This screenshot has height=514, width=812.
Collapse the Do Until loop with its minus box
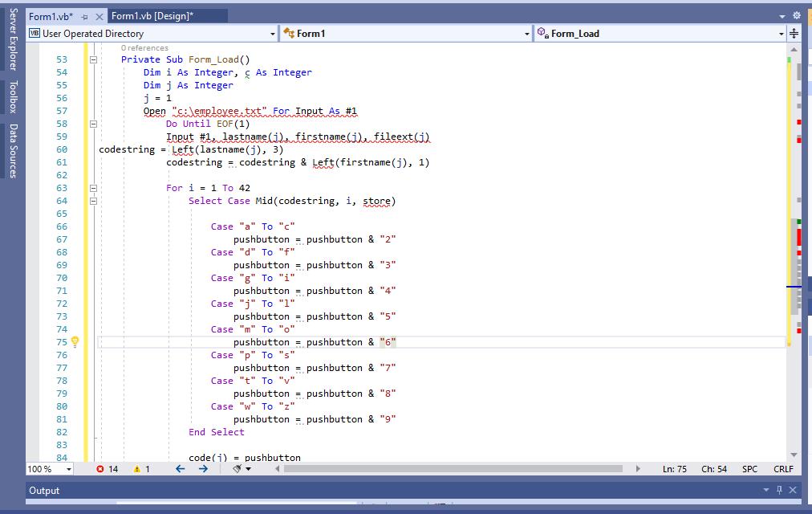point(93,124)
